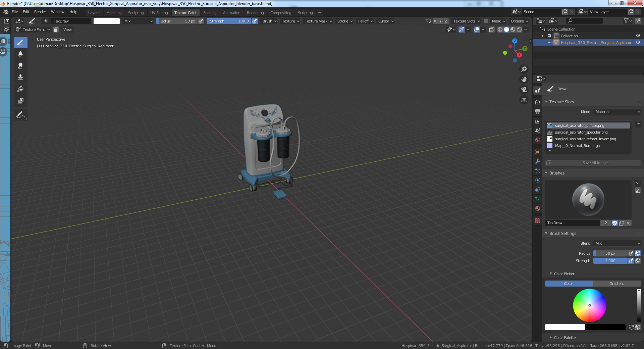Viewport: 644px width, 349px height.
Task: Switch perspective/orthographic grid icon
Action: pos(524,100)
